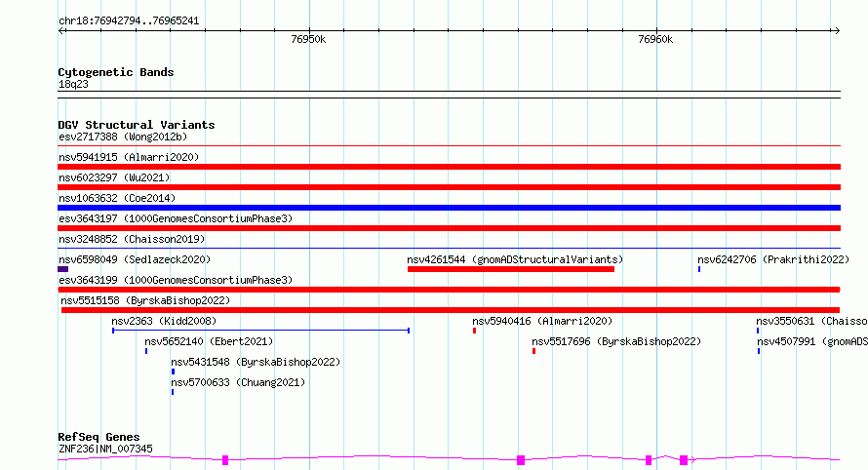Viewport: 868px width, 470px height.
Task: Select variant nsv3550631 (Chaisson...) label
Action: click(x=811, y=321)
